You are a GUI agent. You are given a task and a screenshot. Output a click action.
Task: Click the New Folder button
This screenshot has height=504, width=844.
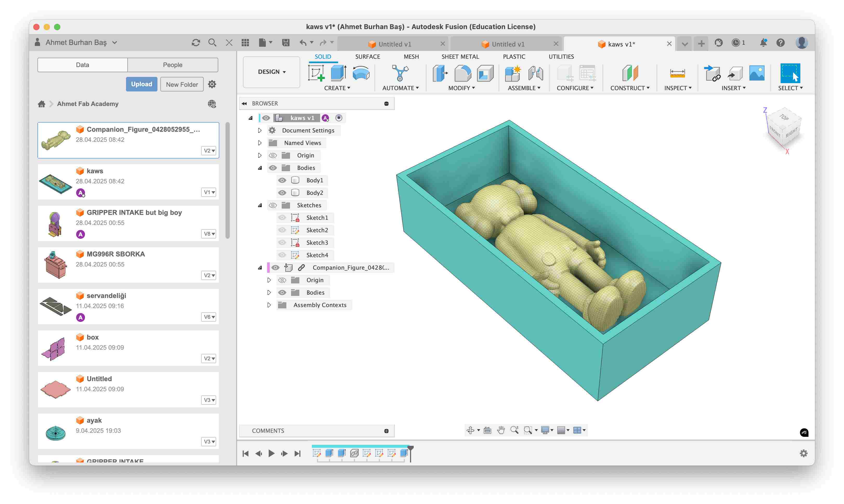tap(182, 84)
